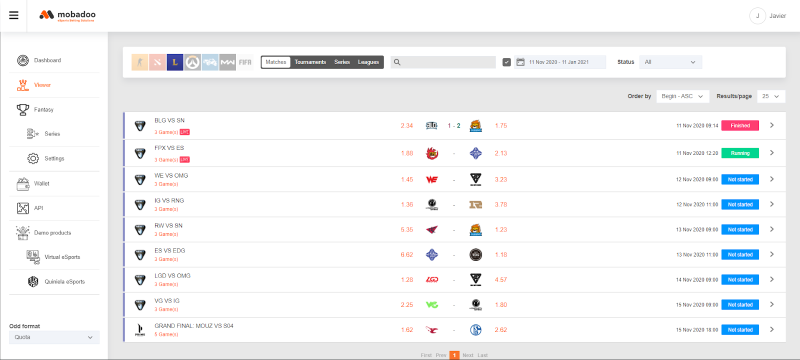
Task: Open the Order by Begin - ASC dropdown
Action: click(683, 96)
